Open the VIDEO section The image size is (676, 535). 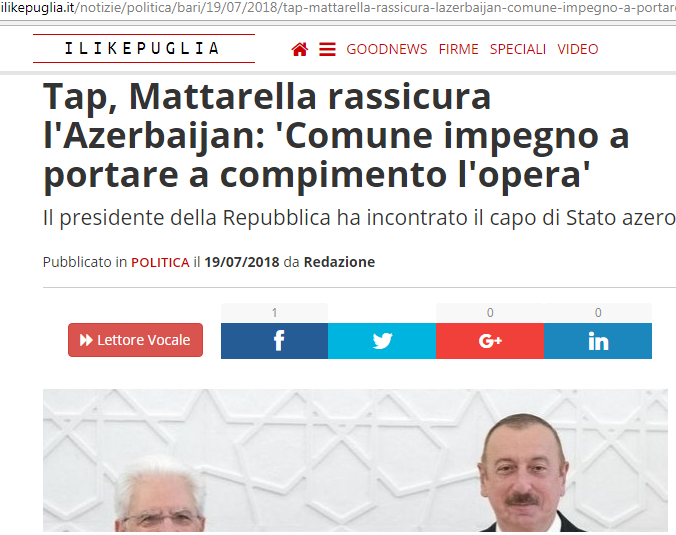[x=578, y=49]
